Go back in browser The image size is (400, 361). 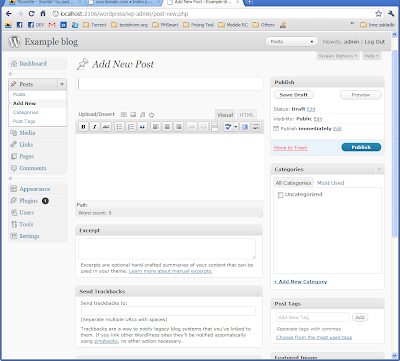(x=9, y=14)
